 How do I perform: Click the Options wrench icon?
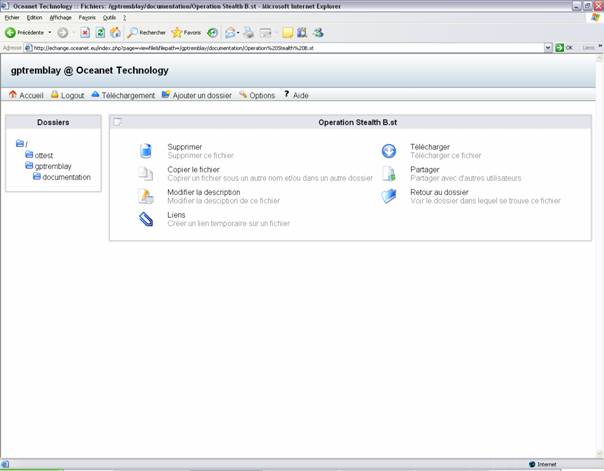(x=243, y=94)
